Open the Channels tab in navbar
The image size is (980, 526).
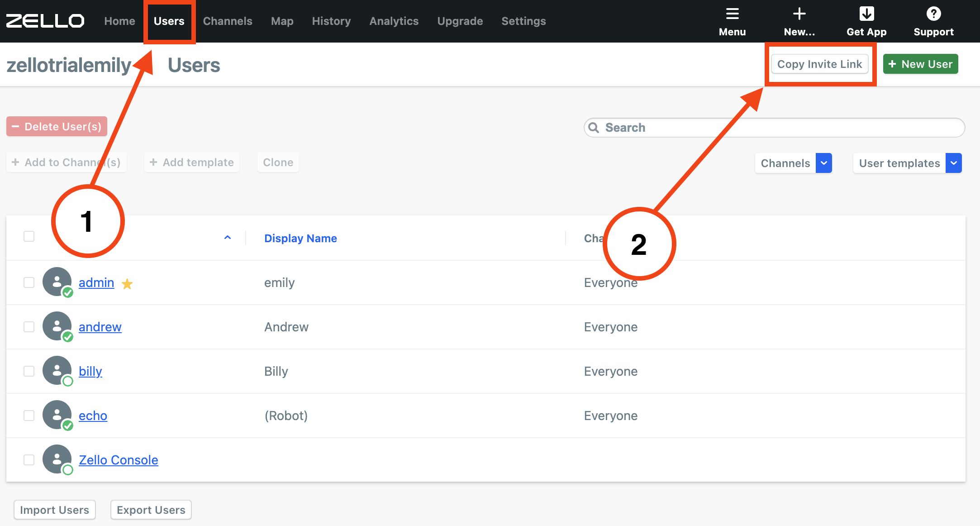point(228,21)
